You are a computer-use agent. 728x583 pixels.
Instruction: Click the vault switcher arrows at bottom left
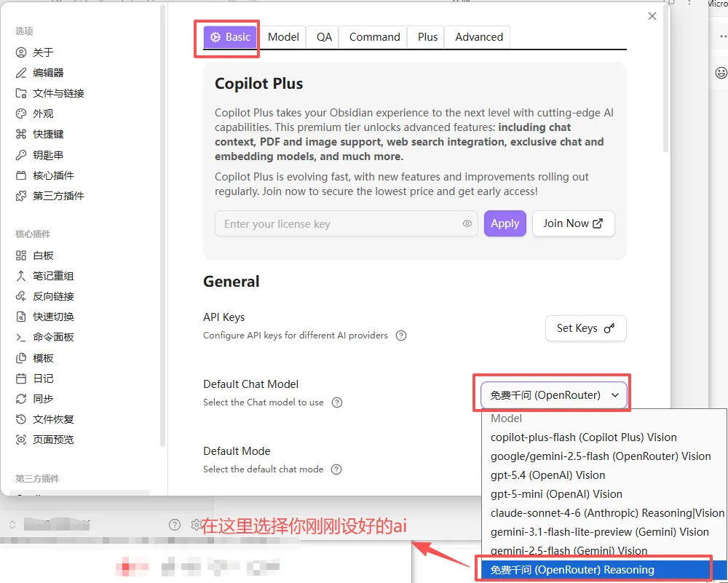coord(12,525)
